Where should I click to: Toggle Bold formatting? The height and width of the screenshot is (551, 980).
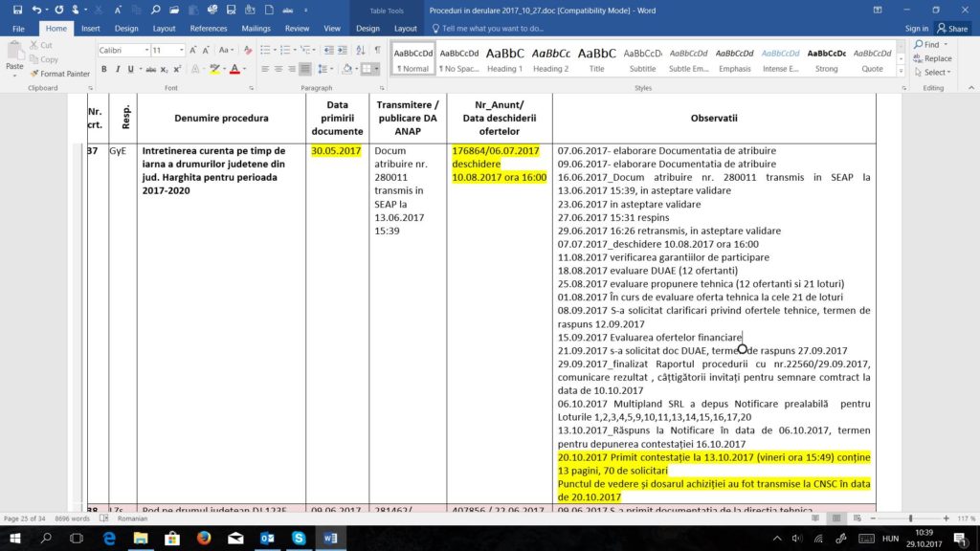104,69
